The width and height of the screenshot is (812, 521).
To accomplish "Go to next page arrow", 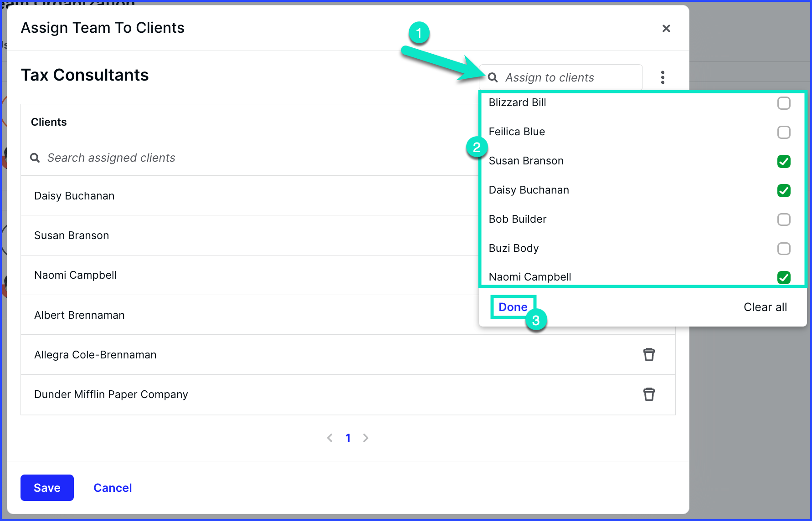I will tap(365, 438).
